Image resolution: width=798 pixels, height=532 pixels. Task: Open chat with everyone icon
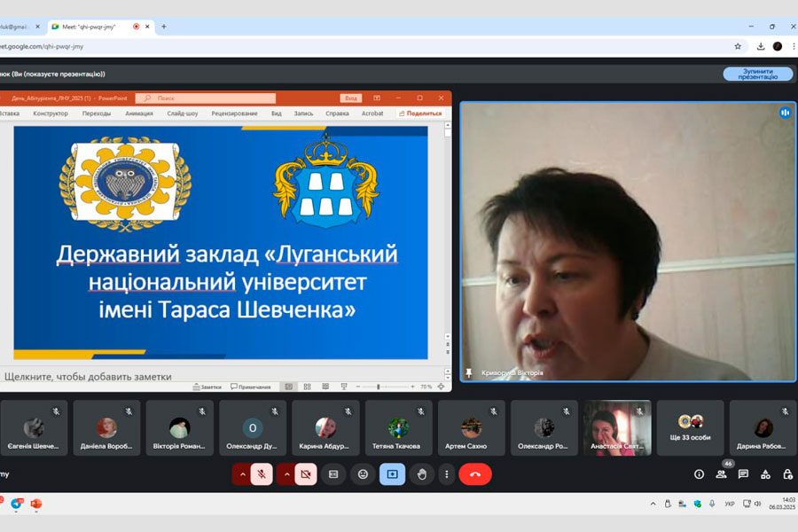[x=743, y=474]
